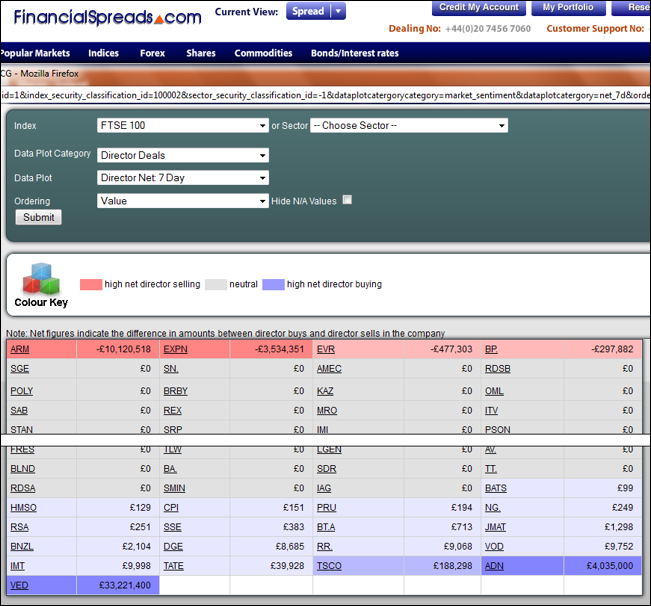651x606 pixels.
Task: Open the POLY ticker link
Action: pos(22,391)
